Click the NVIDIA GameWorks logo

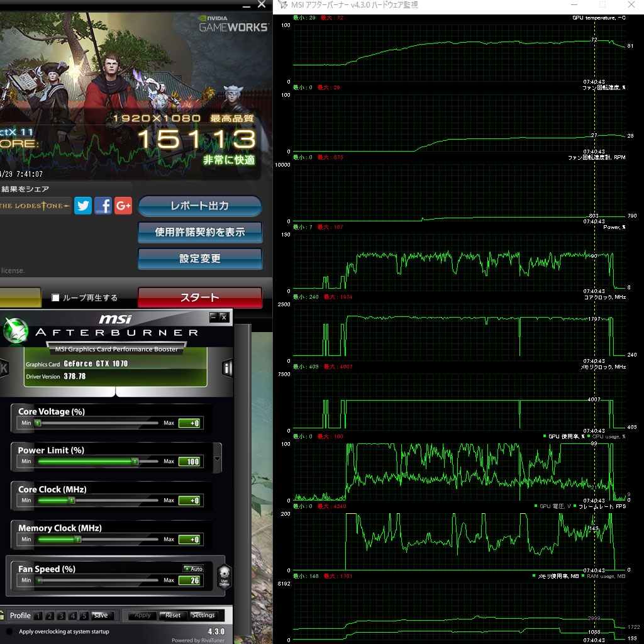pos(233,25)
